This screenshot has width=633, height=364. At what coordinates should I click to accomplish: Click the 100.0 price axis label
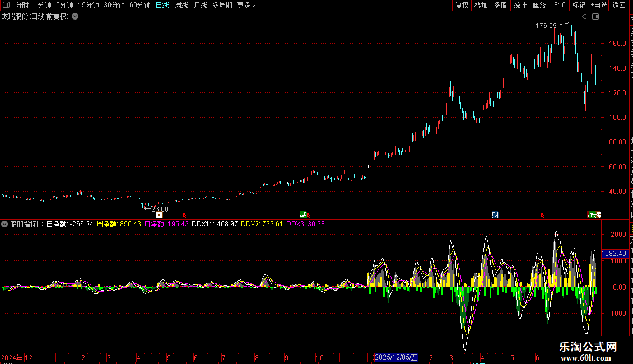coord(618,118)
